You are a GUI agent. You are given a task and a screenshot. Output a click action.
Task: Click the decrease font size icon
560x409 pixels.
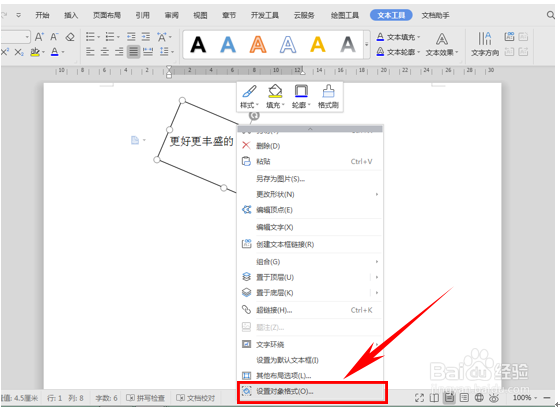click(x=54, y=37)
